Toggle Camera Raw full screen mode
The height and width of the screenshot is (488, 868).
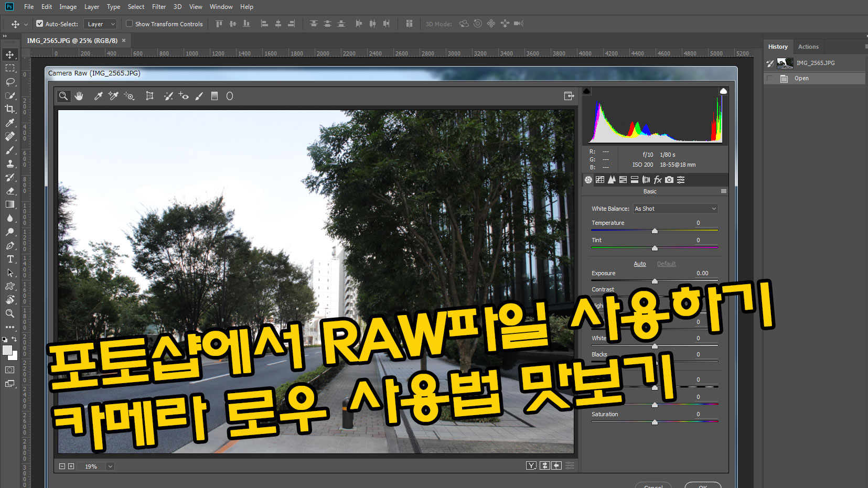pos(569,96)
